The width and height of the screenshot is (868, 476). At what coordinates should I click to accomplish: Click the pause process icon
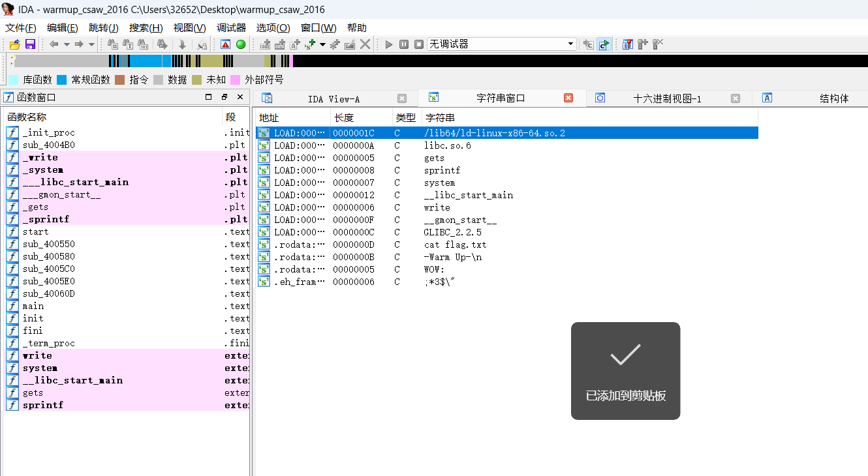click(x=404, y=44)
